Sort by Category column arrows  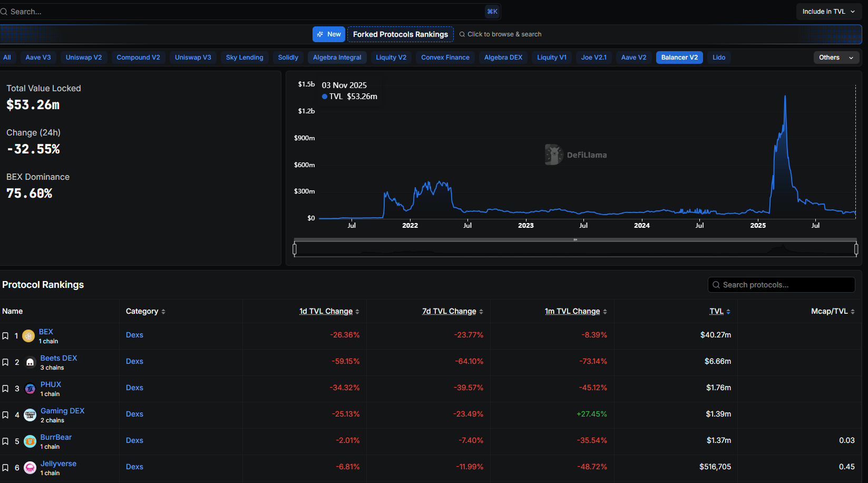[163, 312]
